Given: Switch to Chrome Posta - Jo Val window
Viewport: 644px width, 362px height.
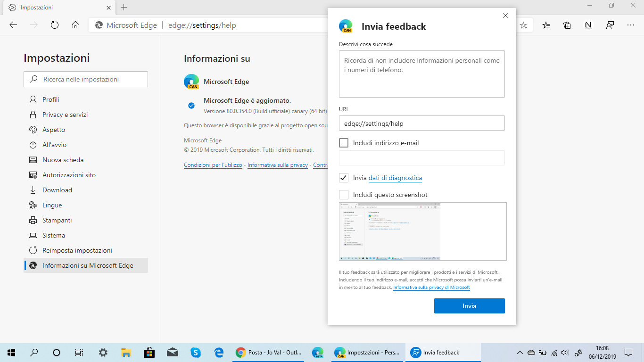Looking at the screenshot, I should 269,352.
